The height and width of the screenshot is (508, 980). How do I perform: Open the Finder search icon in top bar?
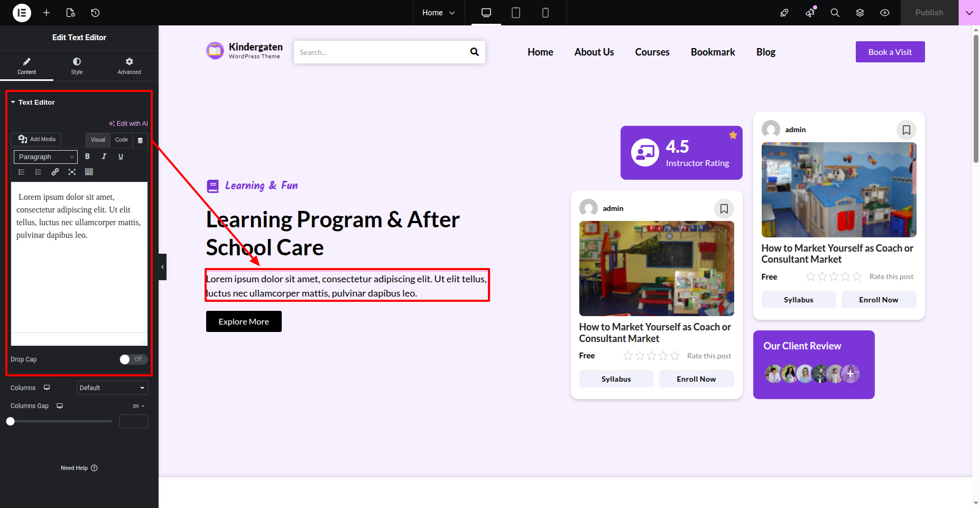[x=835, y=13]
